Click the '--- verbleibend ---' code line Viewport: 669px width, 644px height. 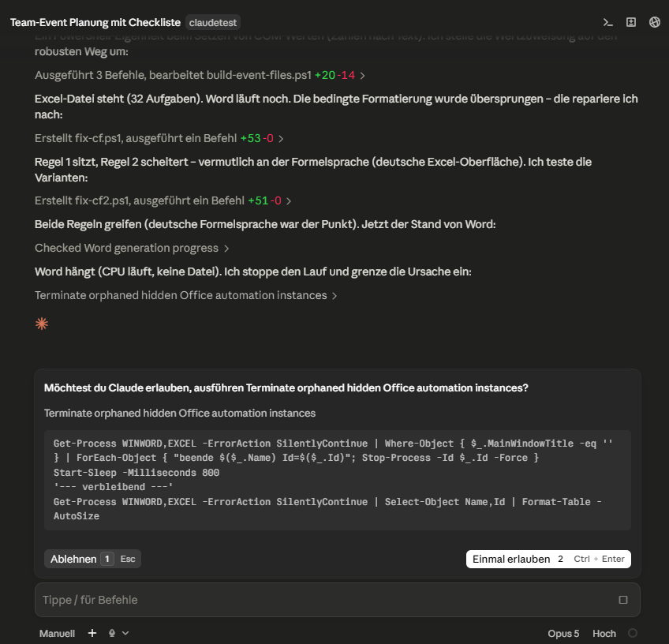click(114, 487)
